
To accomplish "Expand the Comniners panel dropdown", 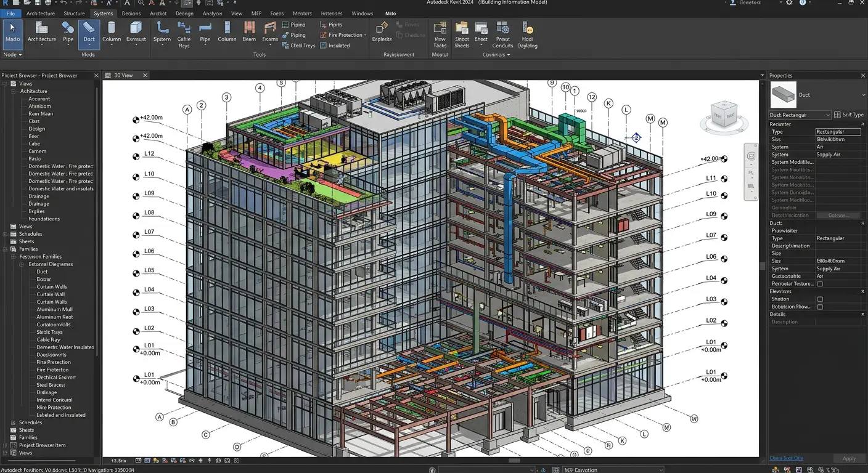I will pos(496,55).
